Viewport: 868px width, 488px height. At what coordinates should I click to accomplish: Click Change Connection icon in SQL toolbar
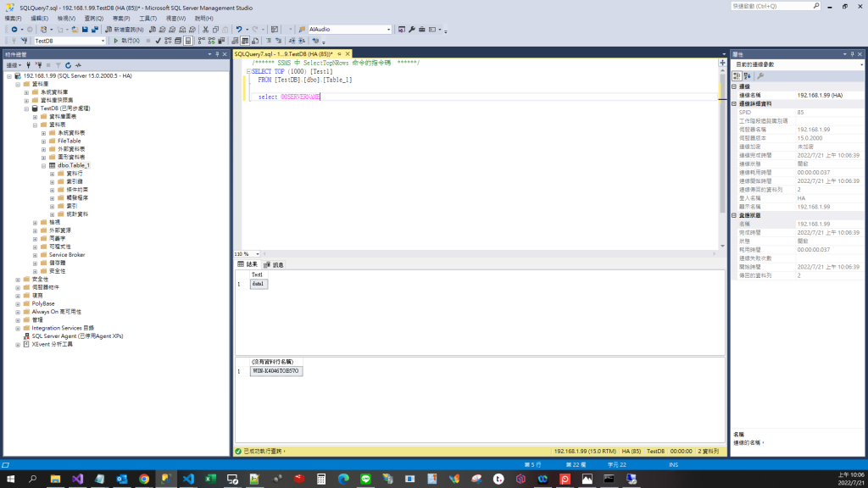pos(25,41)
